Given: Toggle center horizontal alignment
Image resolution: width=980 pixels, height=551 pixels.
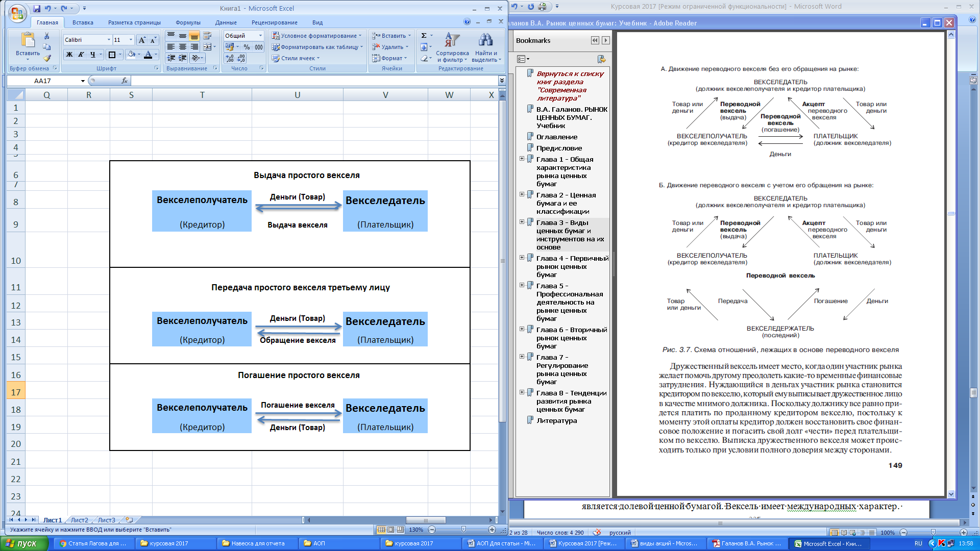Looking at the screenshot, I should point(183,47).
